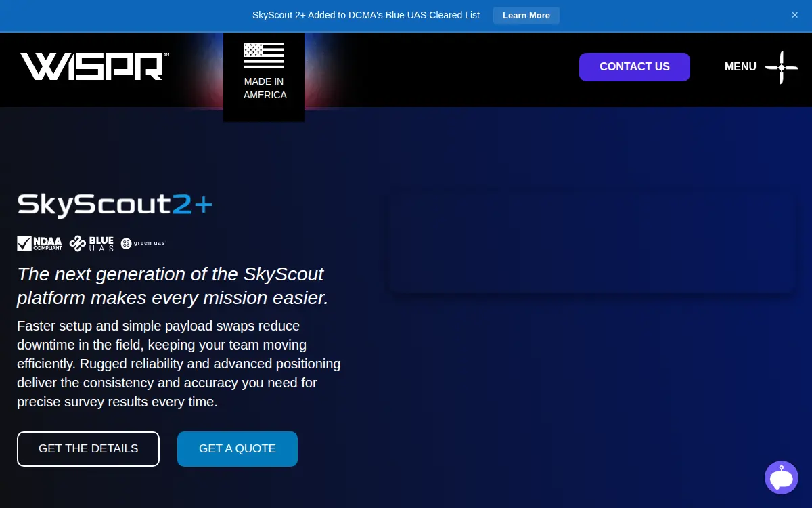Click the Blue UAS badge
Image resolution: width=812 pixels, height=508 pixels.
92,243
